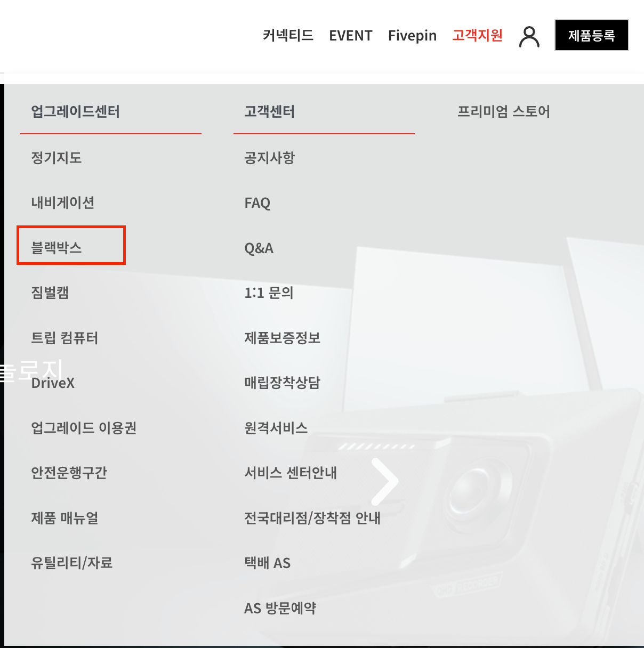Open the DriveX upgrade page
The image size is (644, 648).
pos(53,383)
